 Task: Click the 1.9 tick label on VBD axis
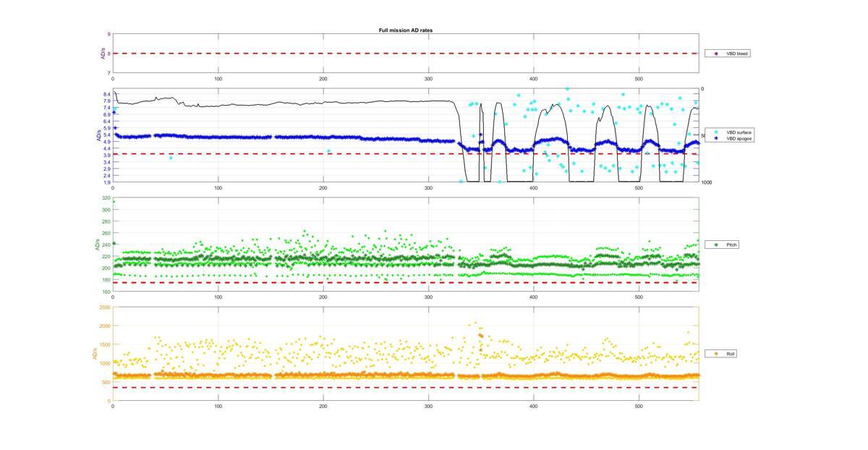click(107, 182)
